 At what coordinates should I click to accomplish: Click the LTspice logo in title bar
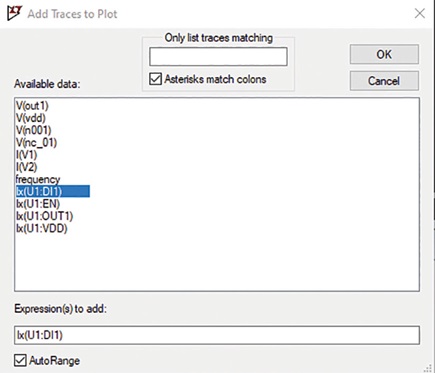click(14, 13)
